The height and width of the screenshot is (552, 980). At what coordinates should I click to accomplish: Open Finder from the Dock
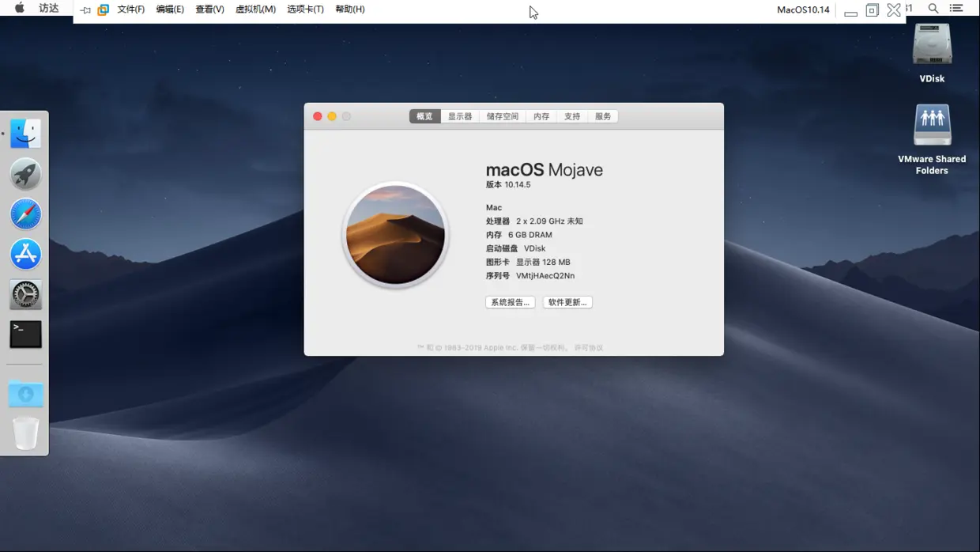coord(25,134)
